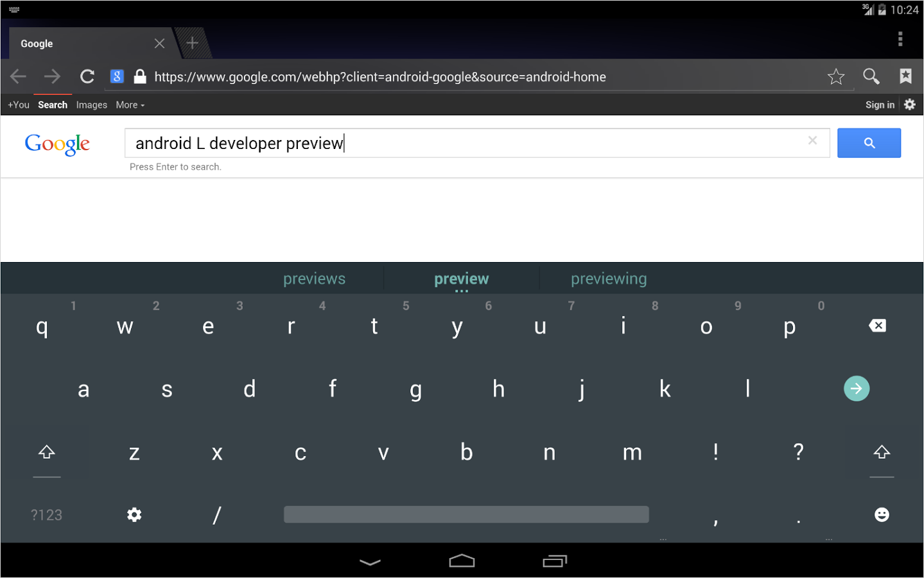The height and width of the screenshot is (578, 924).
Task: Open keyboard settings via the gear key
Action: point(134,514)
